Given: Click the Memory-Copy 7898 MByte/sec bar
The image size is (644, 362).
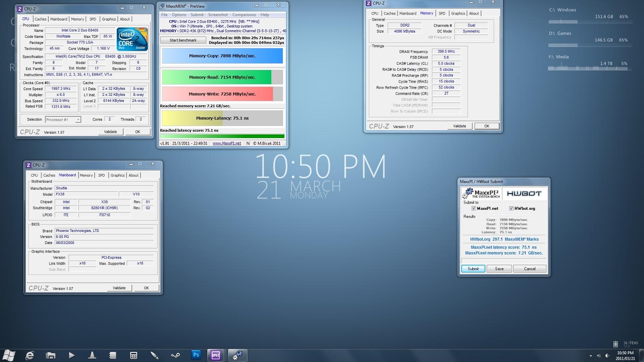Looking at the screenshot, I should point(222,56).
